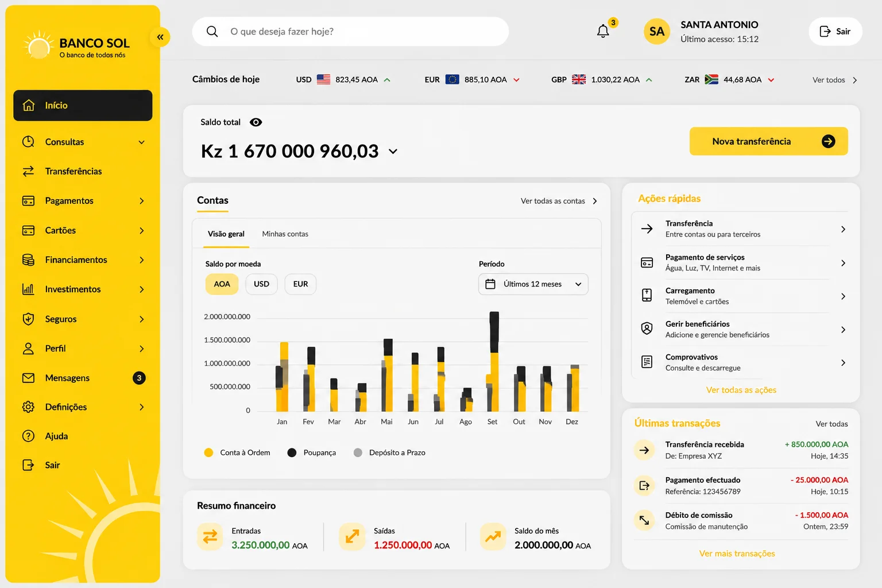Click the Seguros shield icon
The image size is (882, 588).
[28, 319]
